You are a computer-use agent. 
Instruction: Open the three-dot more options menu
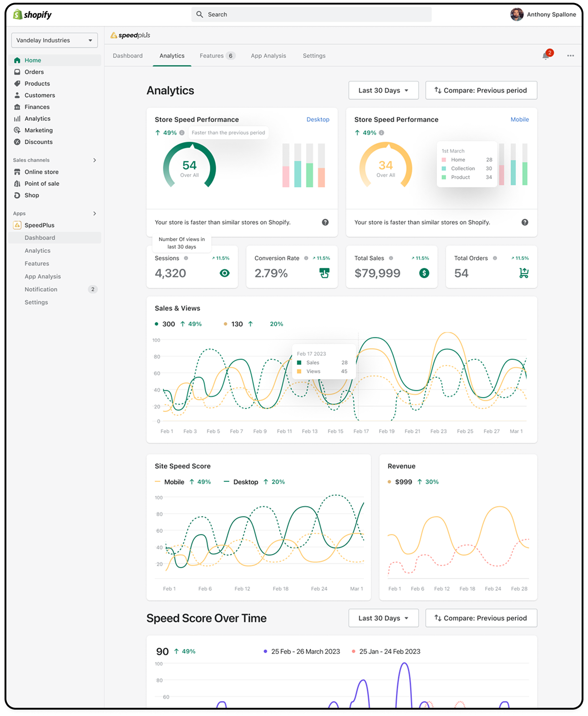pyautogui.click(x=570, y=56)
